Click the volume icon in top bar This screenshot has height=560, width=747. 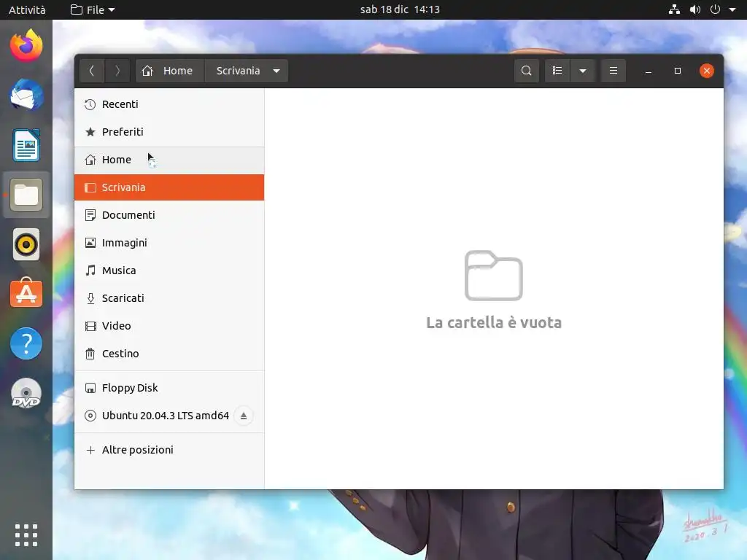tap(695, 9)
